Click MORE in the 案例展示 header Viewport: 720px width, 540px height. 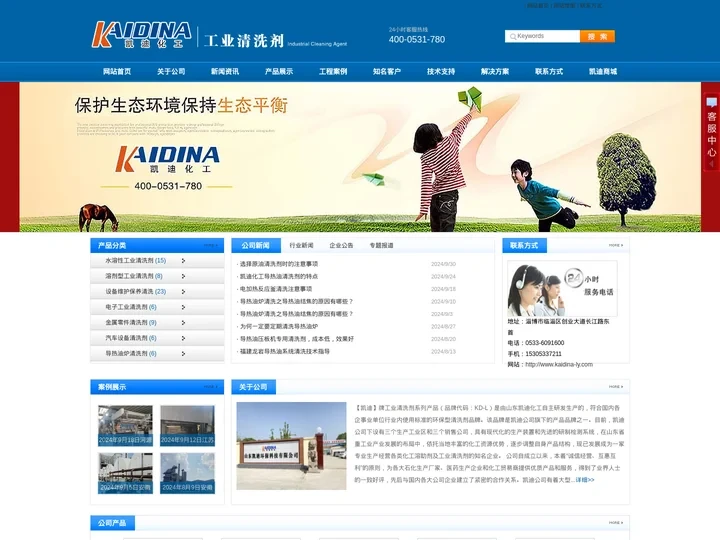click(x=211, y=387)
